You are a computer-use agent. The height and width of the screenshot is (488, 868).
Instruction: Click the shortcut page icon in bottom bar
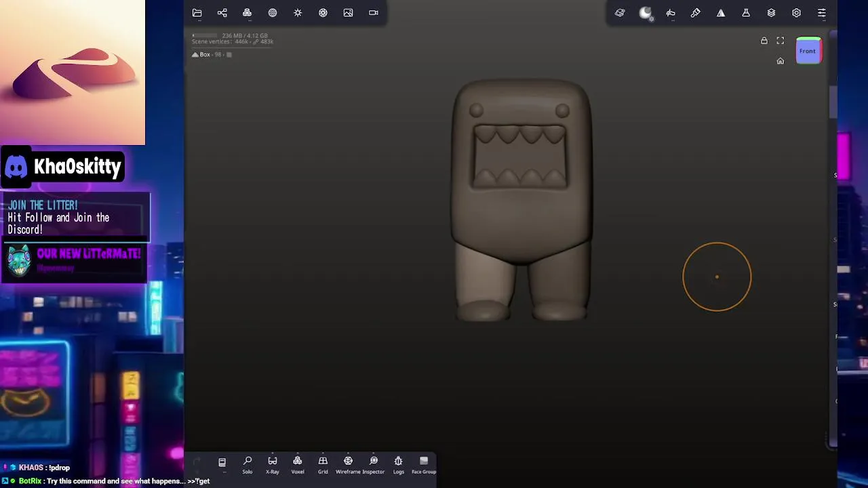[x=222, y=462]
